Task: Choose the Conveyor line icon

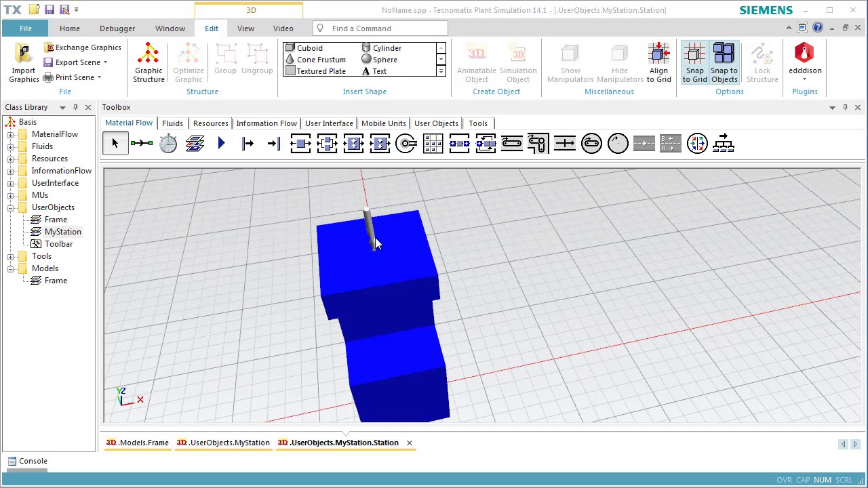Action: 512,143
